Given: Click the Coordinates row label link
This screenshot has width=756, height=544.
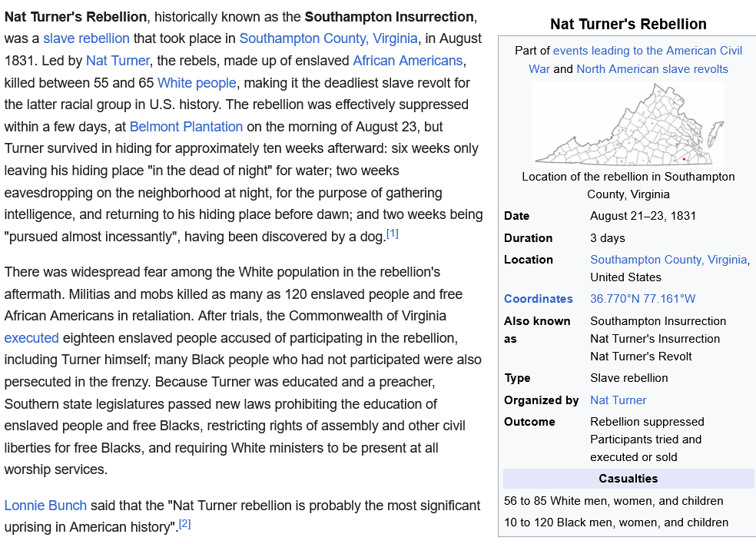Looking at the screenshot, I should tap(531, 298).
